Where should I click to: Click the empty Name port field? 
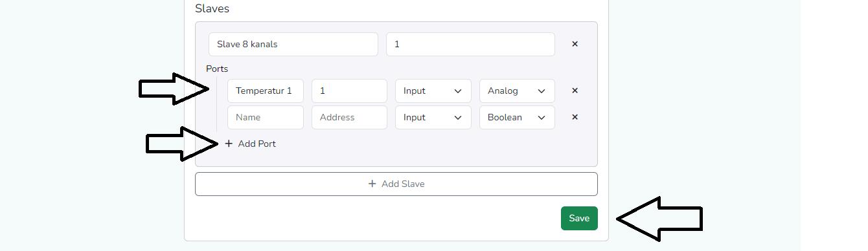click(x=266, y=117)
